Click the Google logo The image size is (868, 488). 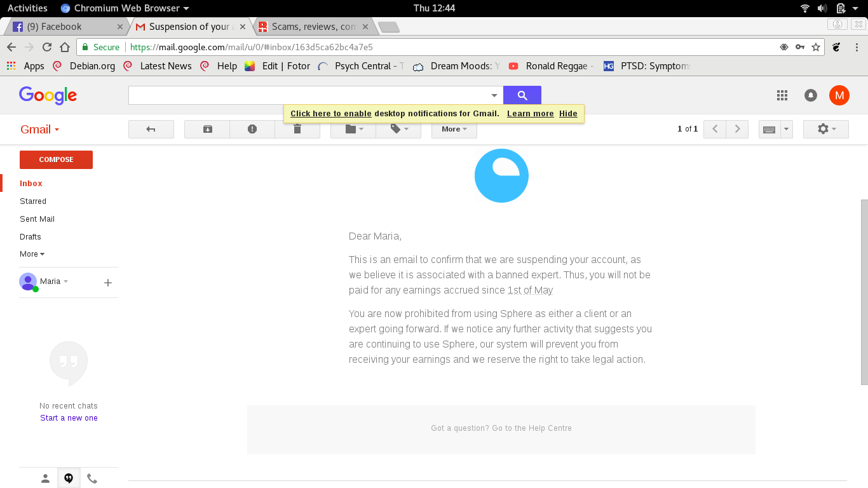pyautogui.click(x=48, y=95)
